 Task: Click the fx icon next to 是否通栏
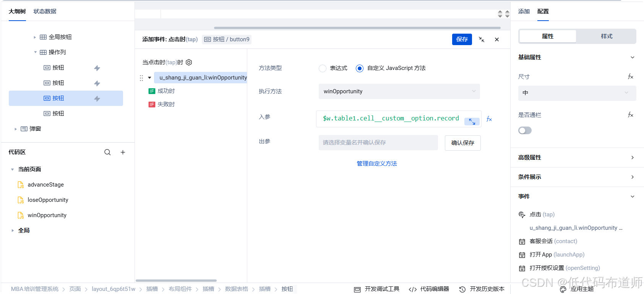(x=631, y=115)
